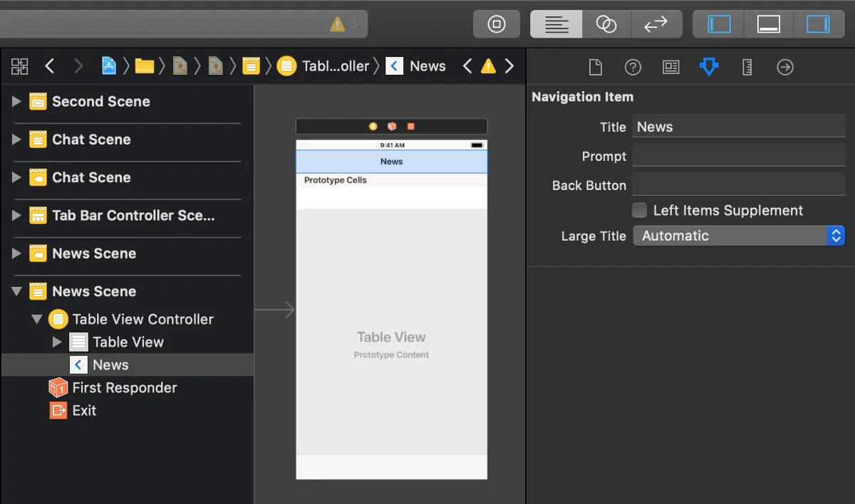
Task: Select First Responder in the outline
Action: 124,388
